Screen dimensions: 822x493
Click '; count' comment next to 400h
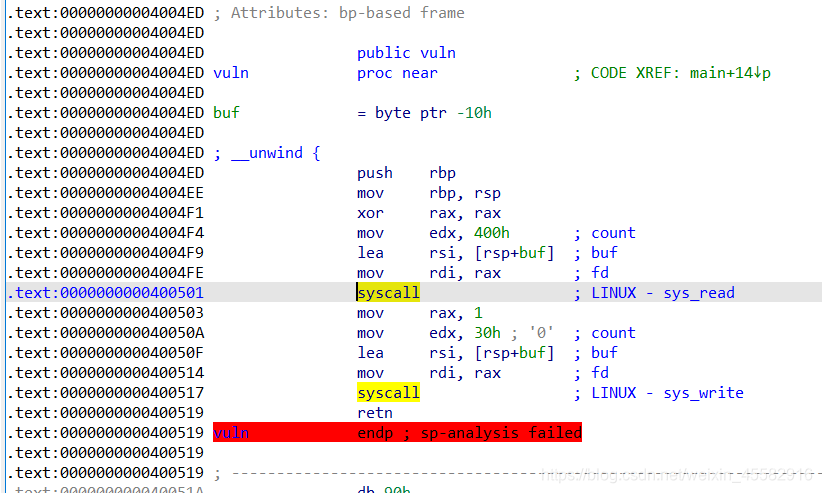(x=604, y=233)
